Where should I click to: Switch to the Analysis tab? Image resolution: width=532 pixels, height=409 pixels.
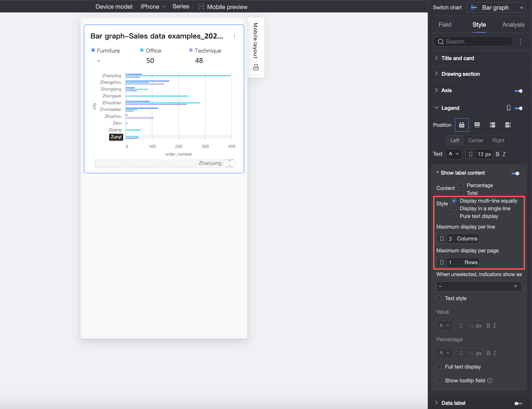(x=513, y=25)
